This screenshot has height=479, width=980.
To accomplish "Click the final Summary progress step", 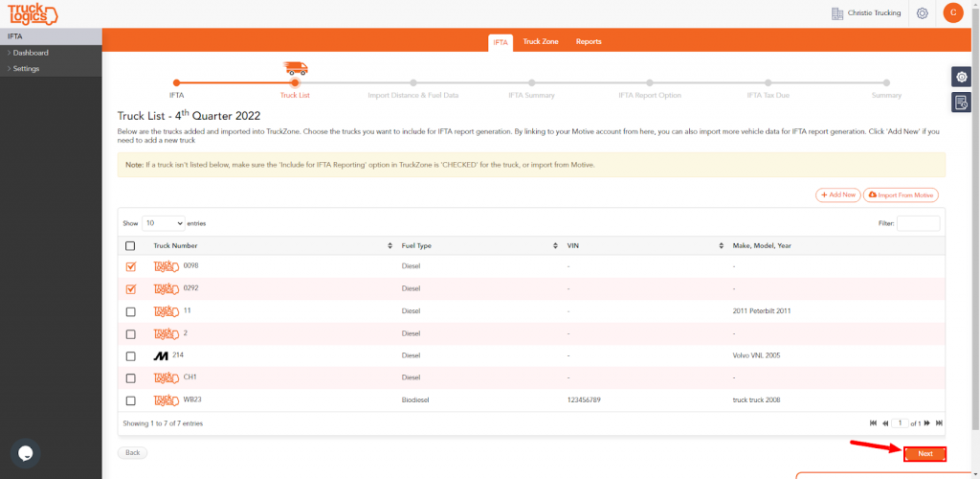I will pyautogui.click(x=886, y=82).
